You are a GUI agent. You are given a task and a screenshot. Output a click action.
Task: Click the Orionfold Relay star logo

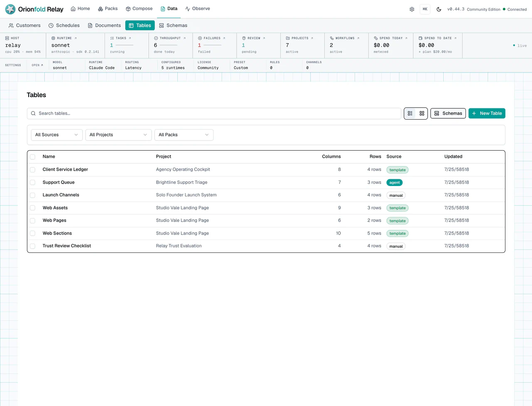[10, 9]
